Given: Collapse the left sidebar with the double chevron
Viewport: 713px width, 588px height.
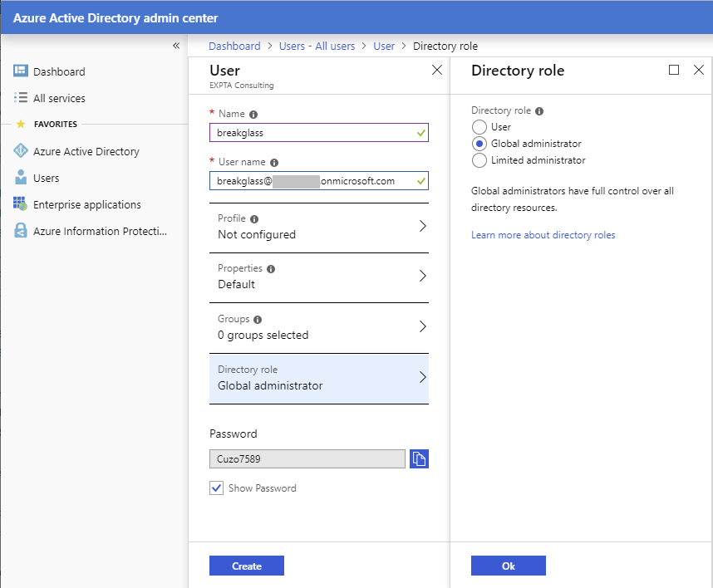Looking at the screenshot, I should pyautogui.click(x=175, y=46).
